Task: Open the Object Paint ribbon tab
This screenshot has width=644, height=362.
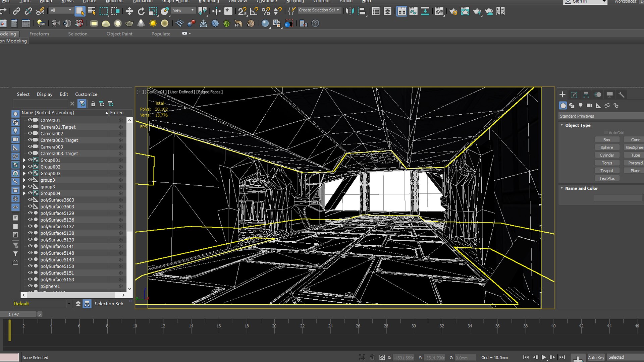Action: coord(119,34)
